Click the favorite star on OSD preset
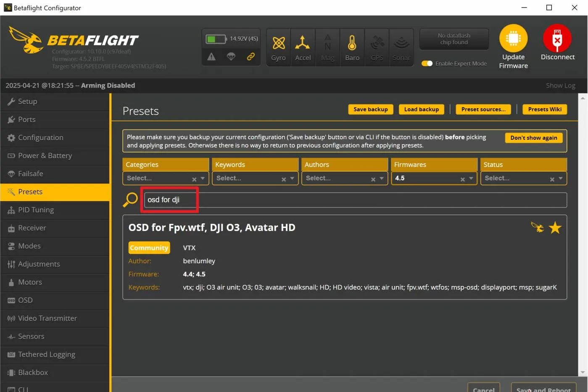Screen dimensions: 588x392 pos(555,228)
